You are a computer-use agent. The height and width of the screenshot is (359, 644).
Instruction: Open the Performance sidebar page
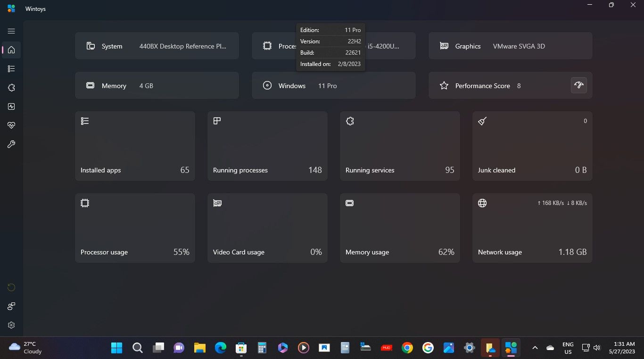(x=11, y=106)
